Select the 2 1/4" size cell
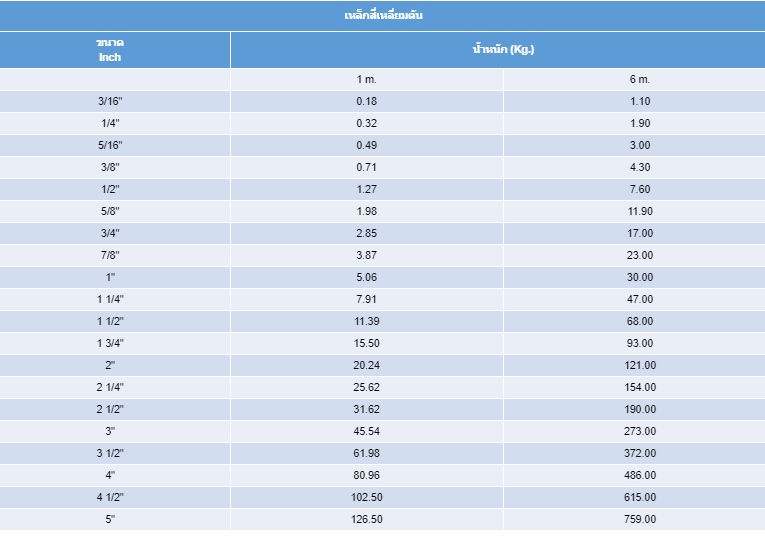The width and height of the screenshot is (765, 536). (110, 387)
